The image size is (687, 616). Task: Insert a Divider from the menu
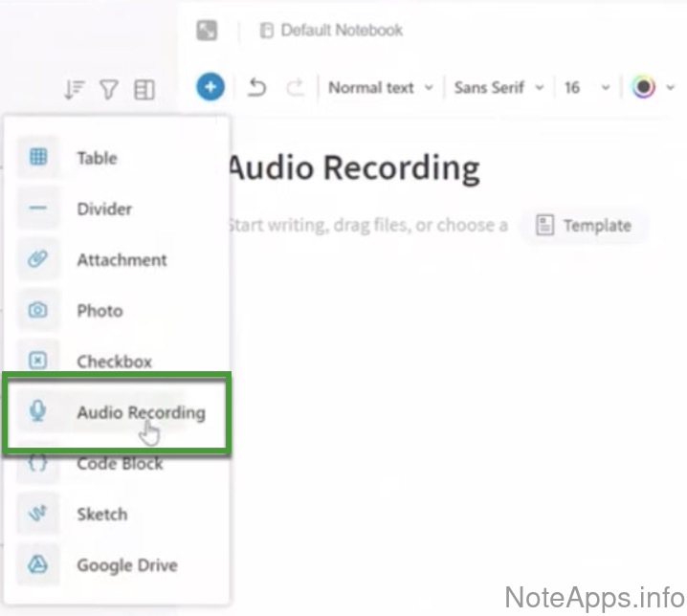click(104, 209)
